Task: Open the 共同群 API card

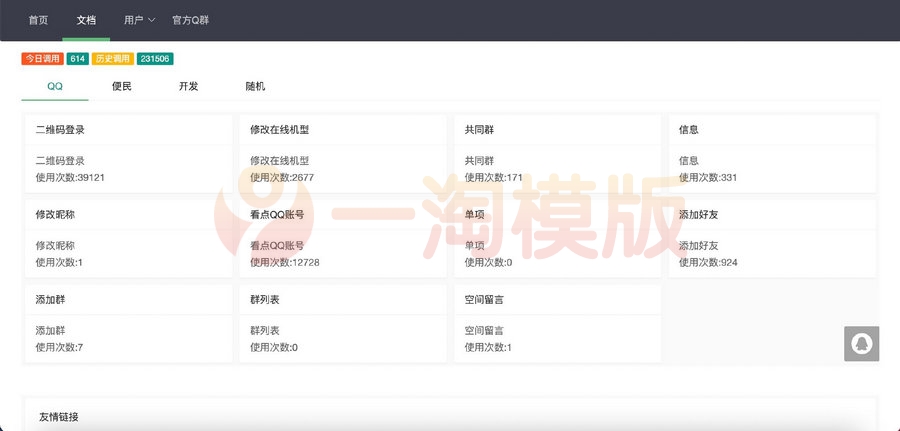Action: pos(558,153)
